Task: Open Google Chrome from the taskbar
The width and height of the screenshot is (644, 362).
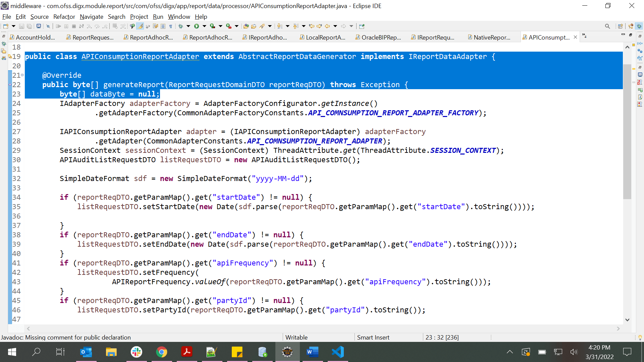Action: (x=161, y=352)
